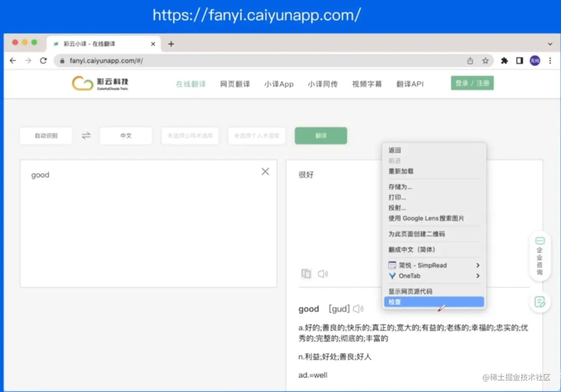Click the translated text 很好
Viewport: 561px width, 392px height.
point(306,174)
